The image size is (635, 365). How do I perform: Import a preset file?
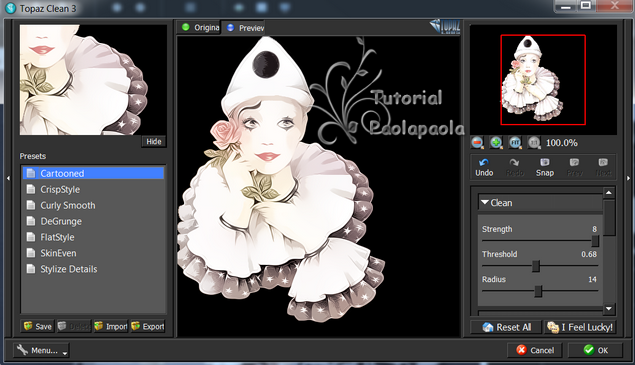click(x=111, y=326)
